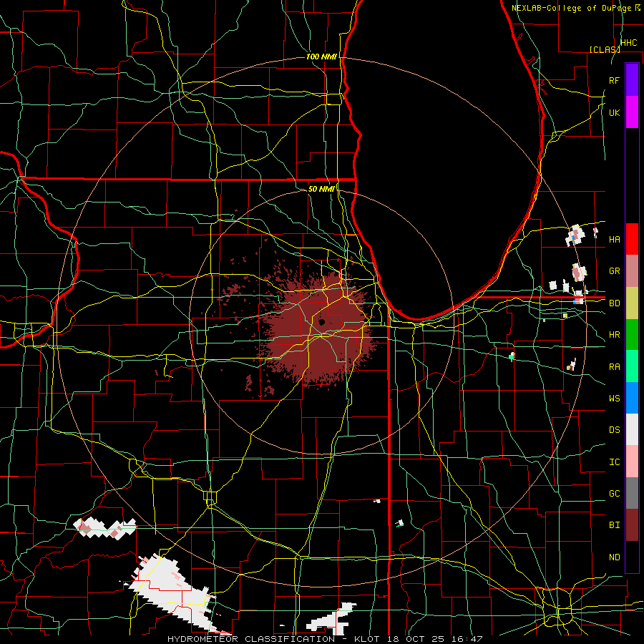Select the yellow BD legend swatch
The height and width of the screenshot is (644, 644).
tap(632, 303)
